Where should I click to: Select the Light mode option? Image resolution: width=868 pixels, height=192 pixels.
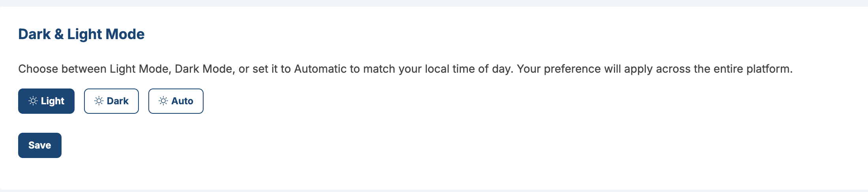47,101
